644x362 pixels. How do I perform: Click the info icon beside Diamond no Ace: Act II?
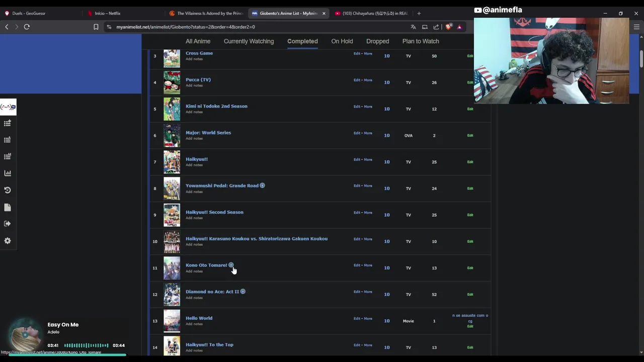[x=243, y=292]
